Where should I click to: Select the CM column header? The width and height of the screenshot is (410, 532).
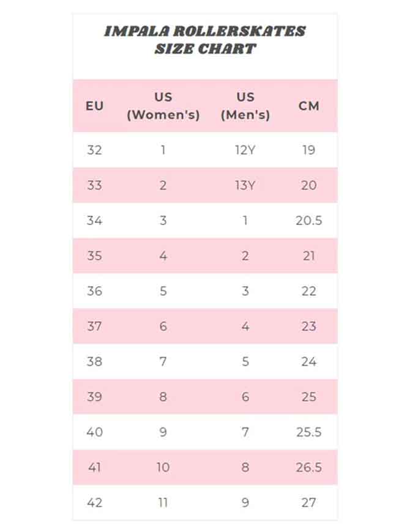[x=309, y=106]
